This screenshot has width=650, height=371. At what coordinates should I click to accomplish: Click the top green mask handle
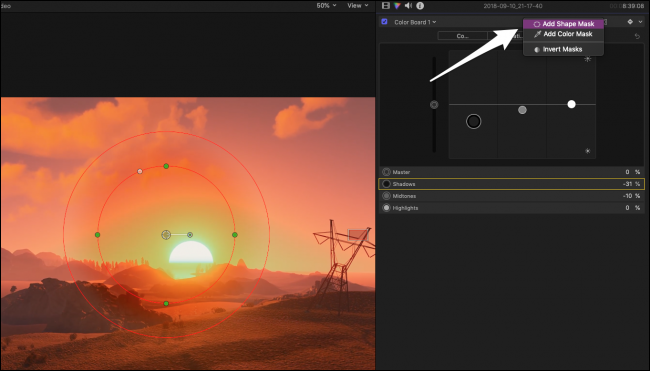point(166,166)
